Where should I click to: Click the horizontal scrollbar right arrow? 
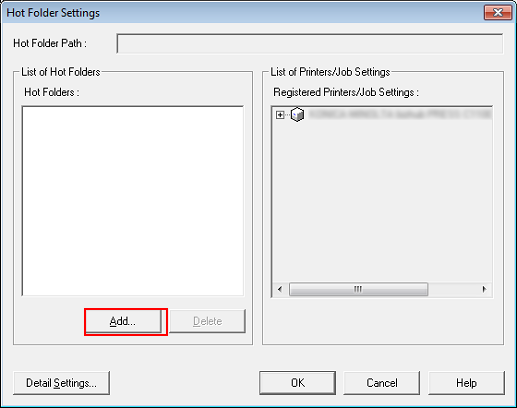tap(484, 289)
